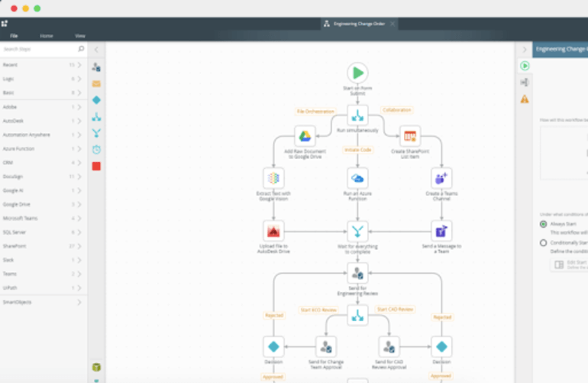Select the Send a Message to a Team node
The width and height of the screenshot is (588, 383).
(x=441, y=232)
